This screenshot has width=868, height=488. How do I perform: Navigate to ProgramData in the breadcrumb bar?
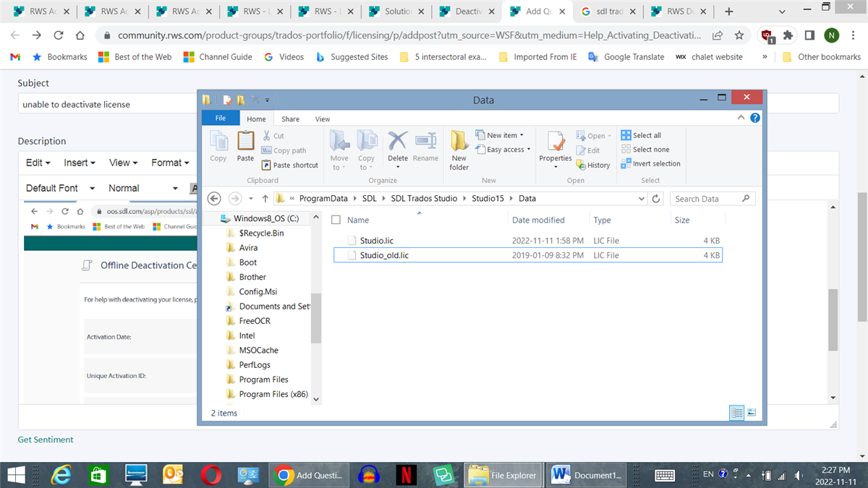pyautogui.click(x=324, y=198)
